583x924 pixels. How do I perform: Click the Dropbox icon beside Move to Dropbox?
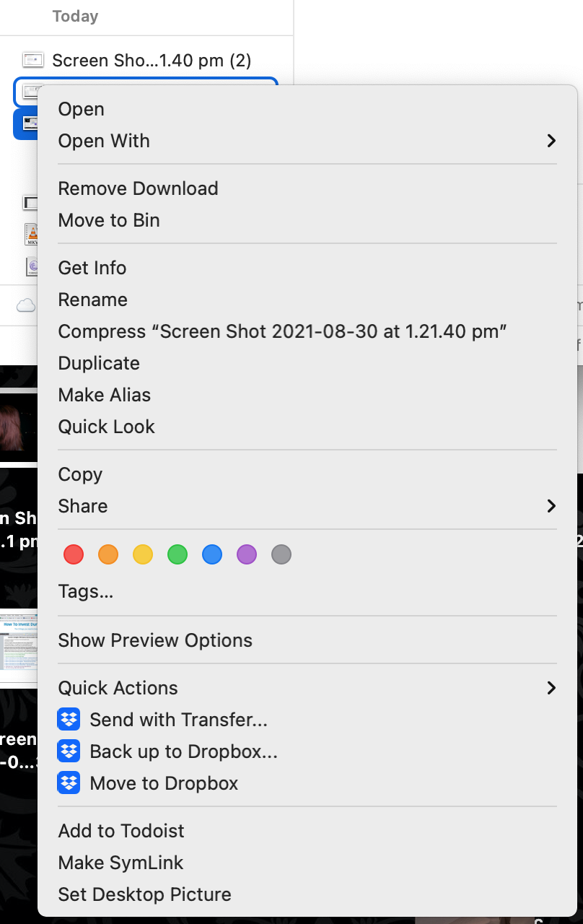pos(69,783)
